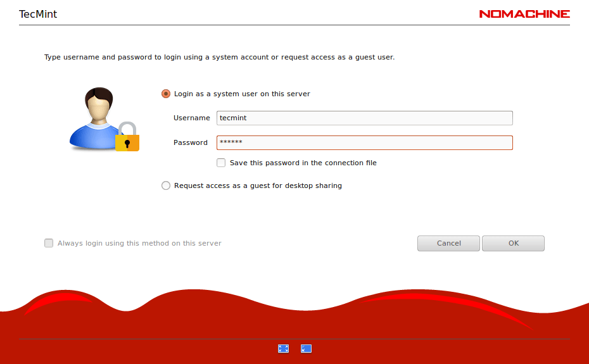
Task: Cancel the login dialog
Action: click(448, 244)
